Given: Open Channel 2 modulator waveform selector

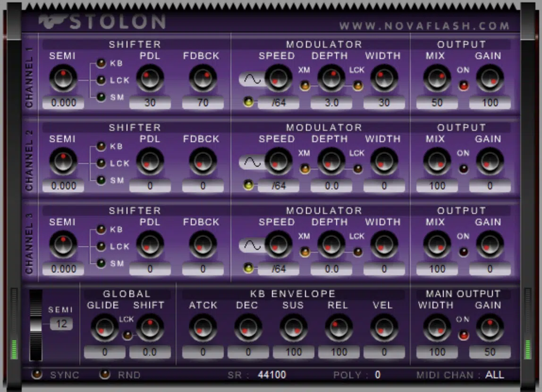Looking at the screenshot, I should click(252, 162).
